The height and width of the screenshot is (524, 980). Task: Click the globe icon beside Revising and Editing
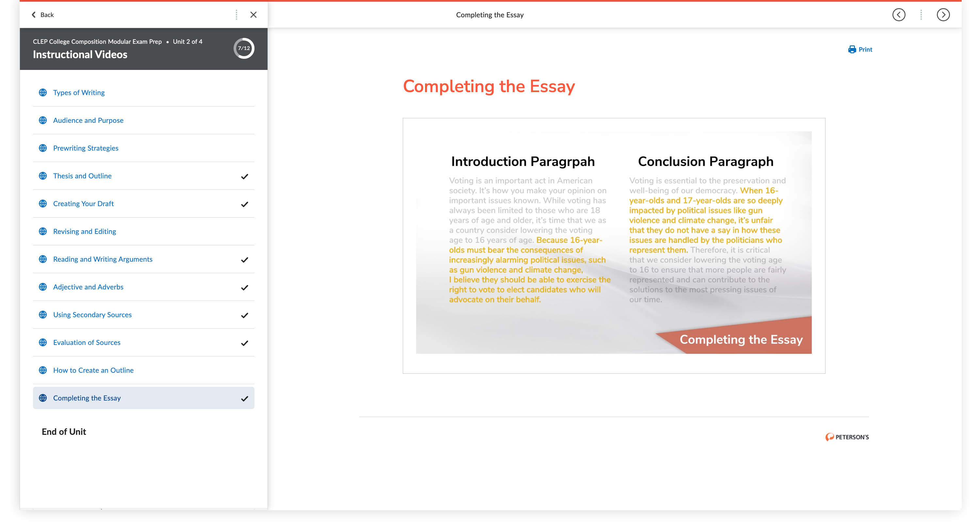43,231
